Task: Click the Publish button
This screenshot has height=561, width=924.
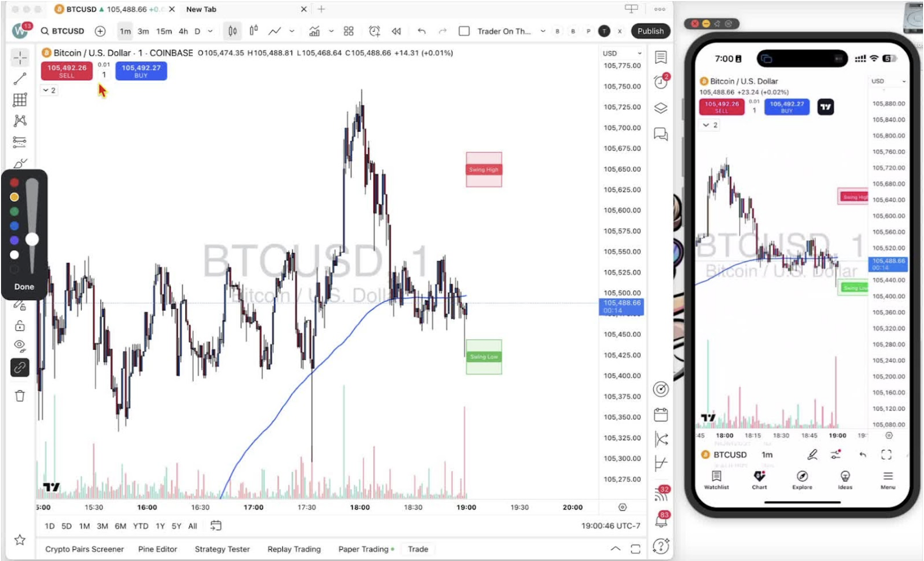Action: [650, 31]
